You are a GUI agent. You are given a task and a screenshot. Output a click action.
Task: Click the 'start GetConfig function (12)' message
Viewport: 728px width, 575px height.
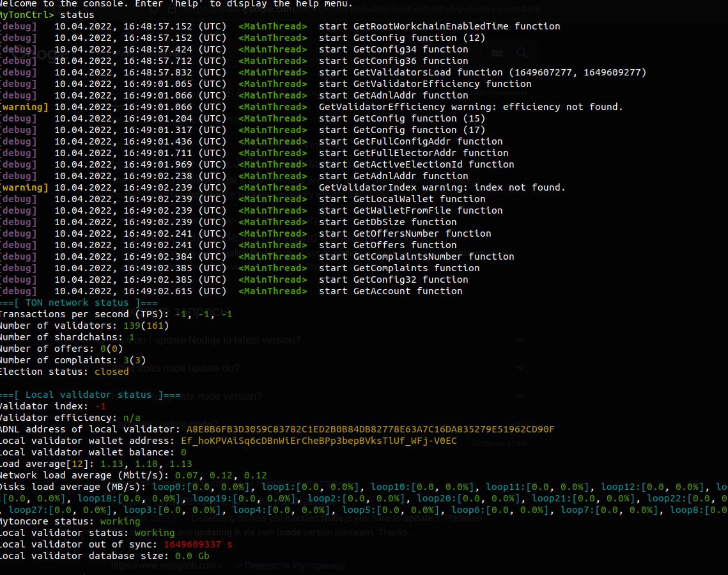tap(402, 38)
